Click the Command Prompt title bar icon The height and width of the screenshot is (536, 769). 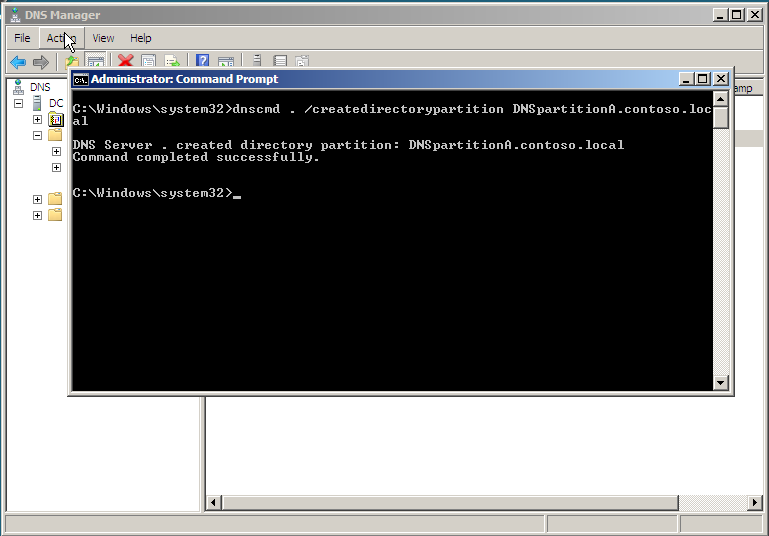pyautogui.click(x=81, y=79)
